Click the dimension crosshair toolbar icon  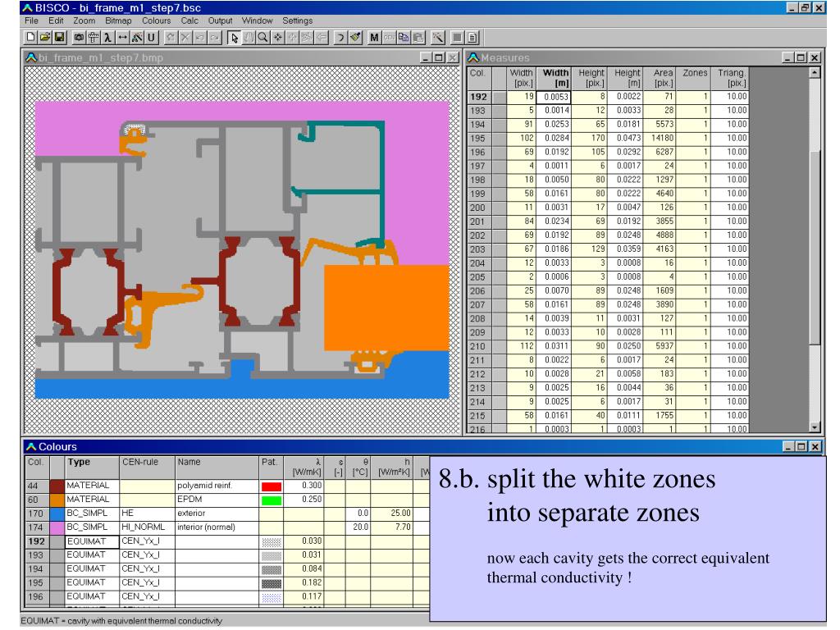94,37
